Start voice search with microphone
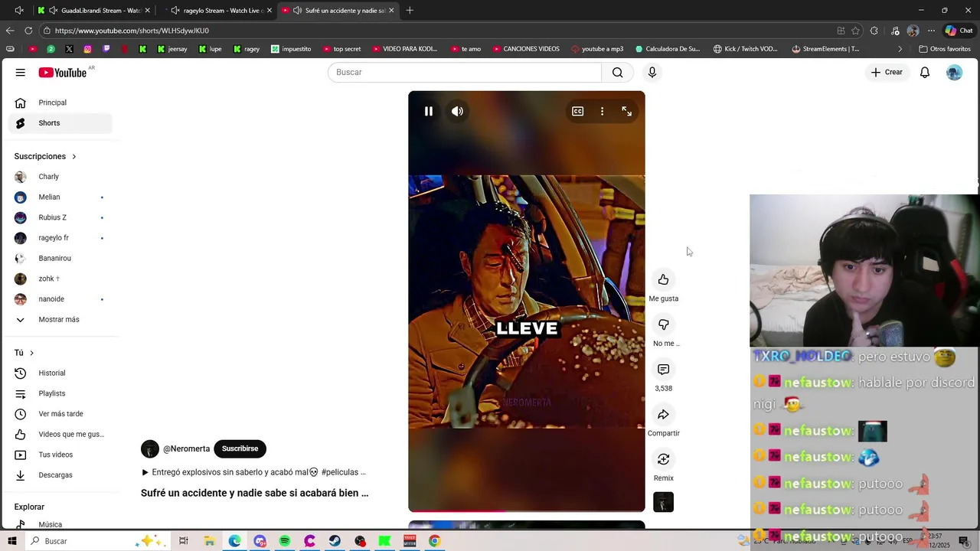Image resolution: width=980 pixels, height=551 pixels. (652, 72)
